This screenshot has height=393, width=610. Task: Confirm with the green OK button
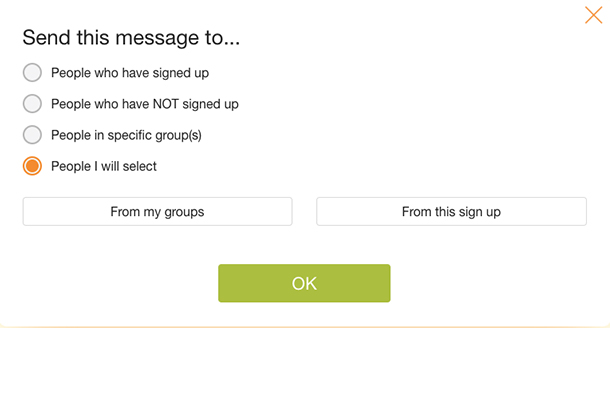pyautogui.click(x=304, y=283)
